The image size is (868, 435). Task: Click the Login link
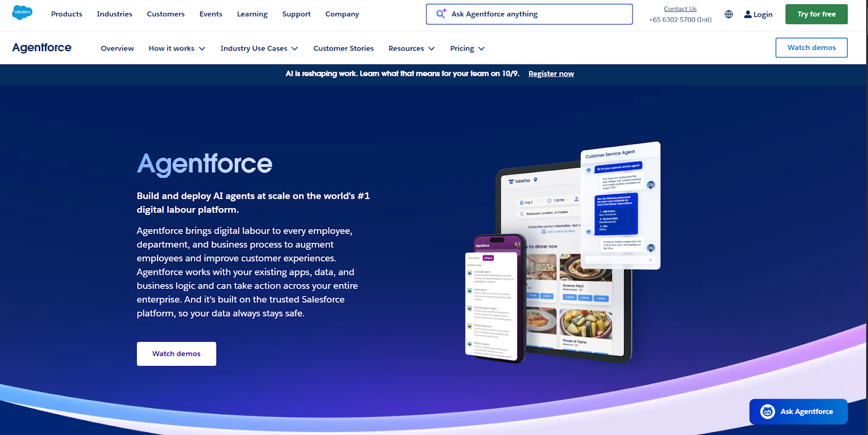point(758,14)
